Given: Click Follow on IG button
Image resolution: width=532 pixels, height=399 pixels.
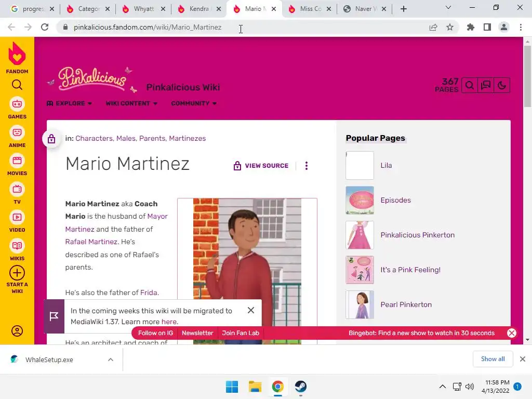Looking at the screenshot, I should 155,333.
